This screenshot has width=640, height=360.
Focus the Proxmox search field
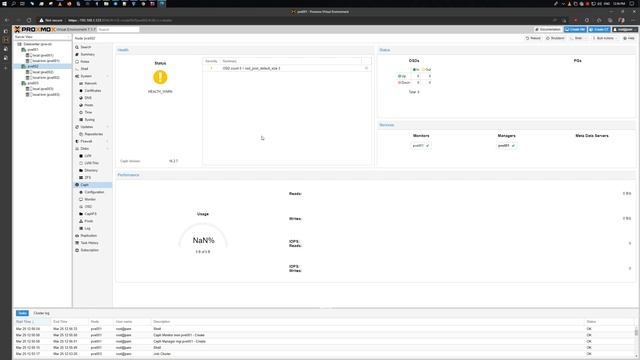coord(118,29)
